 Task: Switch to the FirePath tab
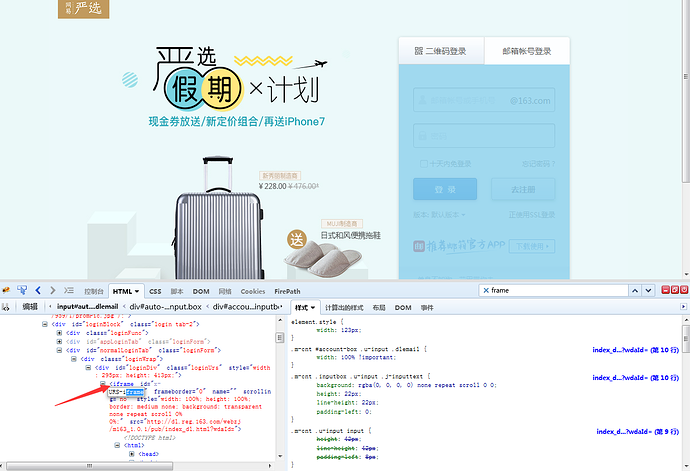287,291
